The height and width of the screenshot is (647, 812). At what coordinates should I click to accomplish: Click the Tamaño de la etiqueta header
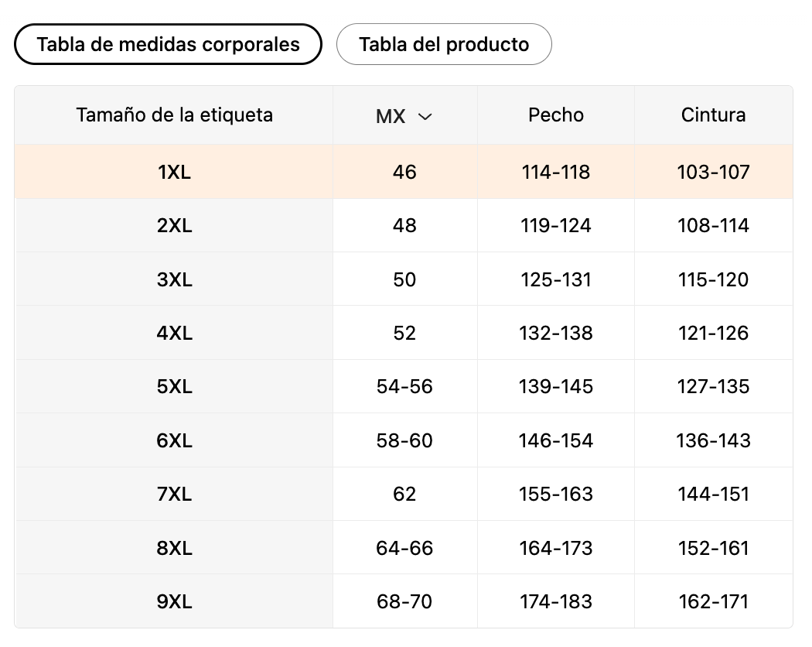[174, 115]
